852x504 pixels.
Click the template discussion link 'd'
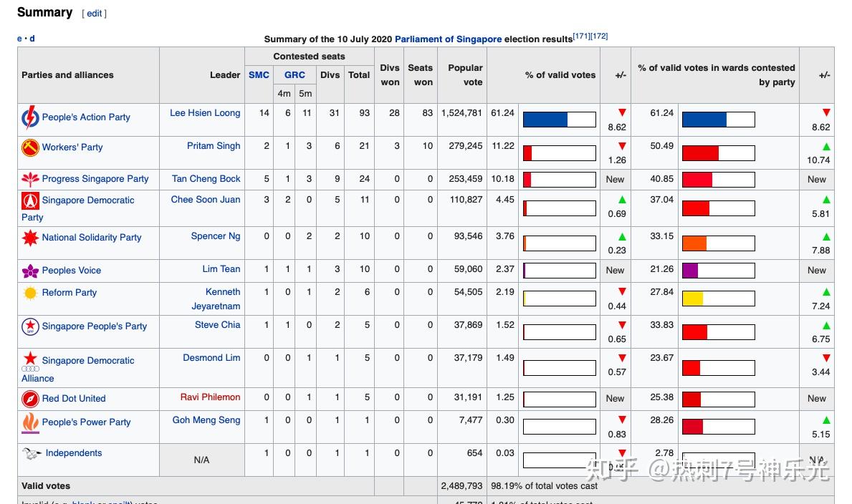tap(32, 39)
